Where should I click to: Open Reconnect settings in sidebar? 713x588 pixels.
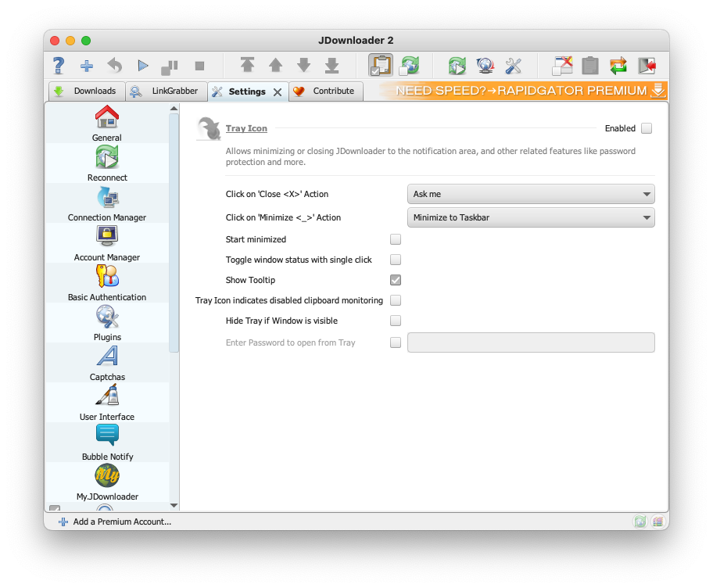[x=107, y=163]
